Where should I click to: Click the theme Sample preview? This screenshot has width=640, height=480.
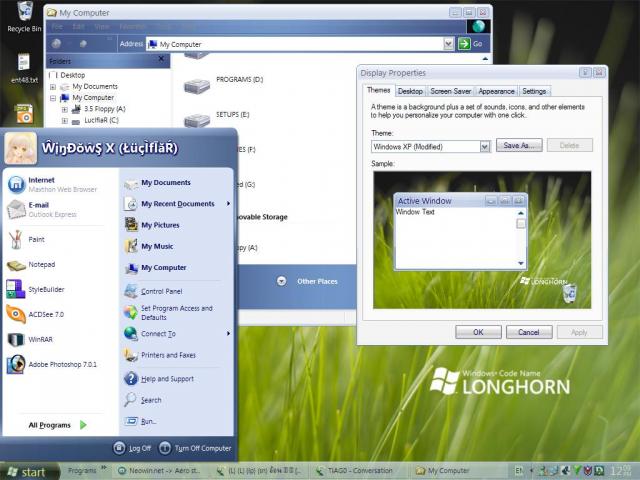click(482, 240)
